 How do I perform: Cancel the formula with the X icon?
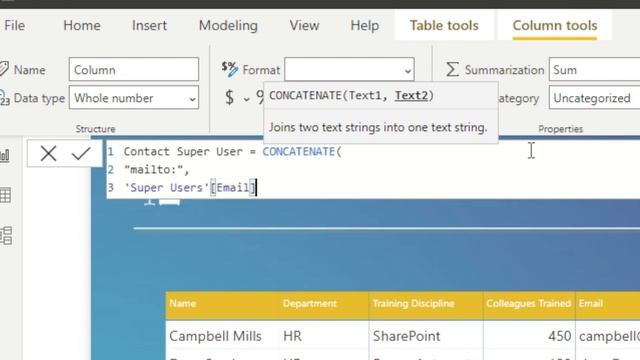coord(48,153)
